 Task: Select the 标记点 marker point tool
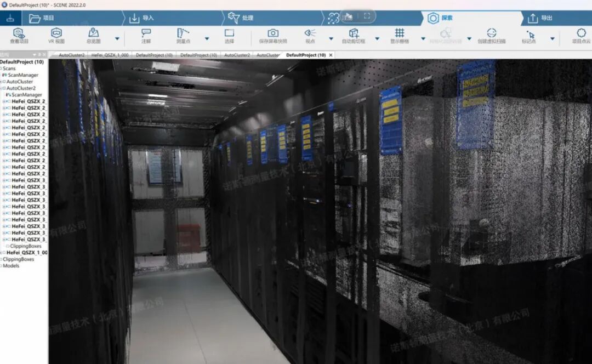coord(530,35)
